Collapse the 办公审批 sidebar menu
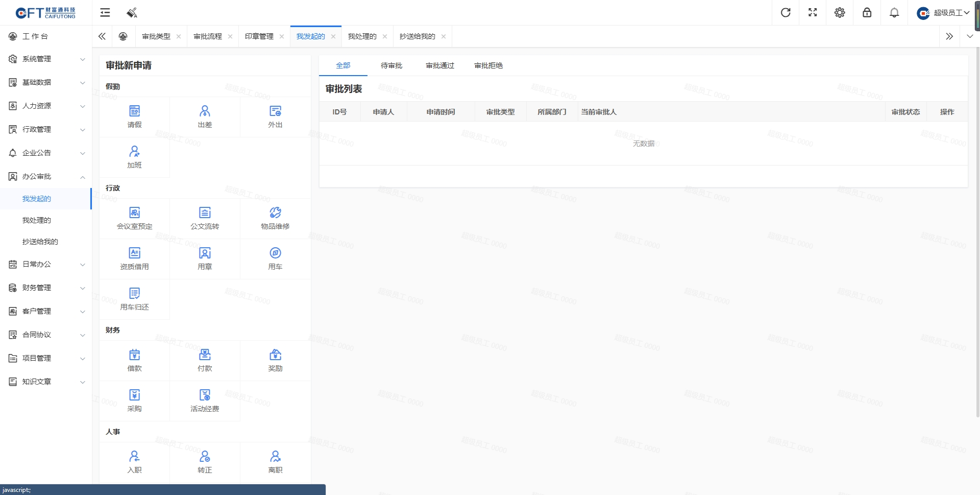Screen dimensions: 980x495 point(46,176)
